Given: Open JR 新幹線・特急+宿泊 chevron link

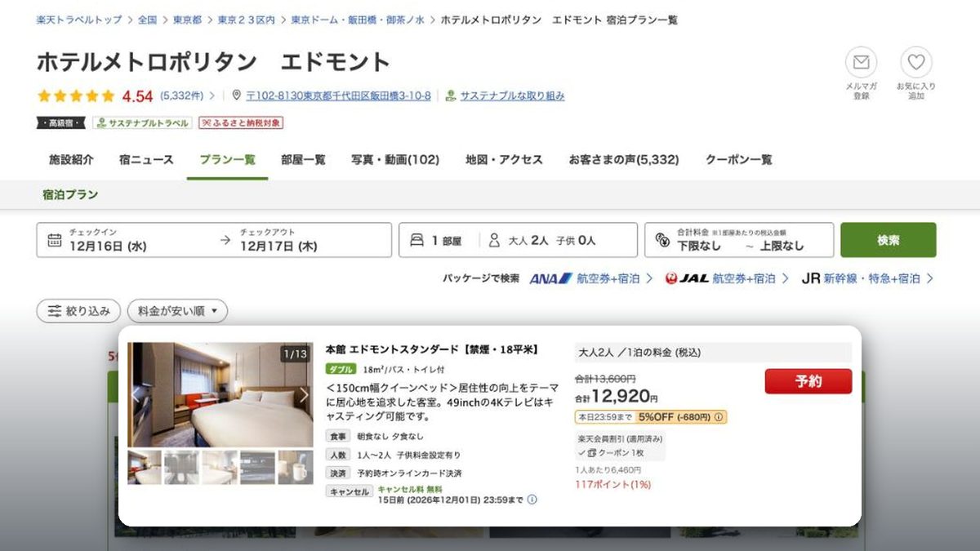Looking at the screenshot, I should click(929, 278).
